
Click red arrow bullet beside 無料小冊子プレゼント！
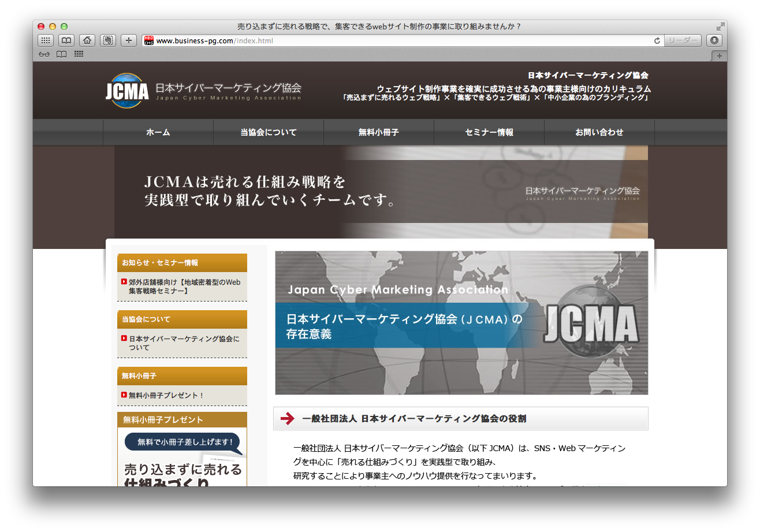point(124,395)
